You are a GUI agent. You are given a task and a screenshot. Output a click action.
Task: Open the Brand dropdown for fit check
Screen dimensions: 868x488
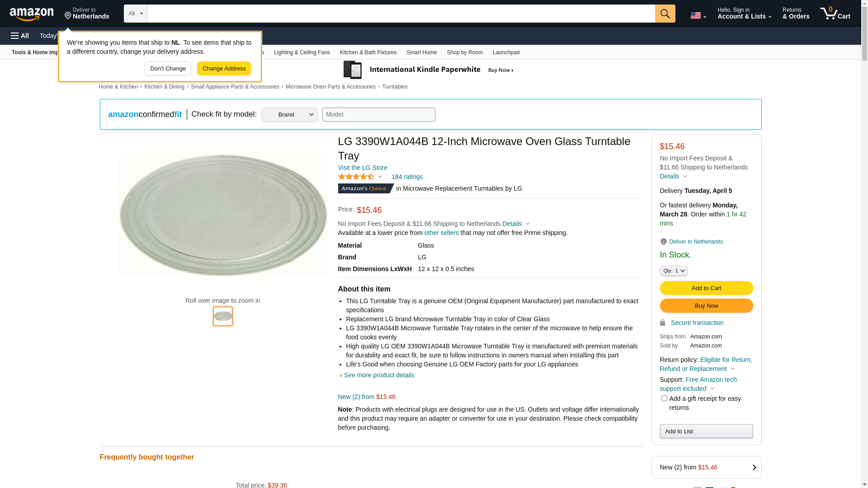(x=289, y=114)
